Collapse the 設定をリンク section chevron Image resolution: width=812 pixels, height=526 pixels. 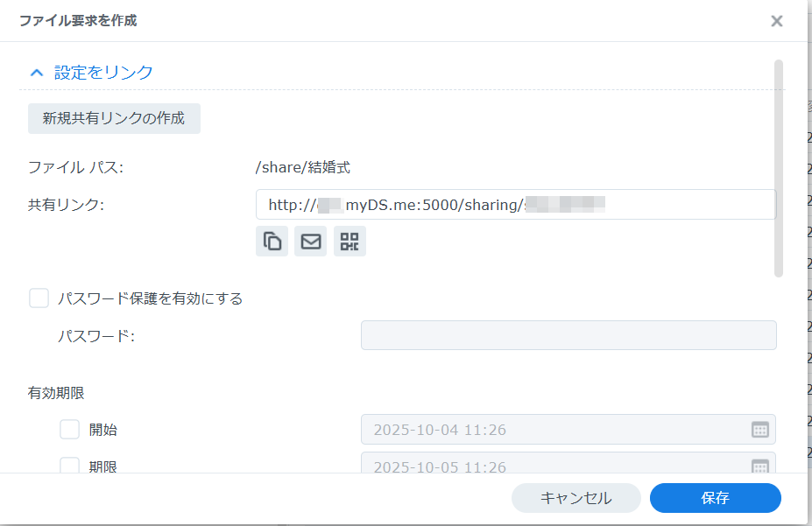click(37, 73)
